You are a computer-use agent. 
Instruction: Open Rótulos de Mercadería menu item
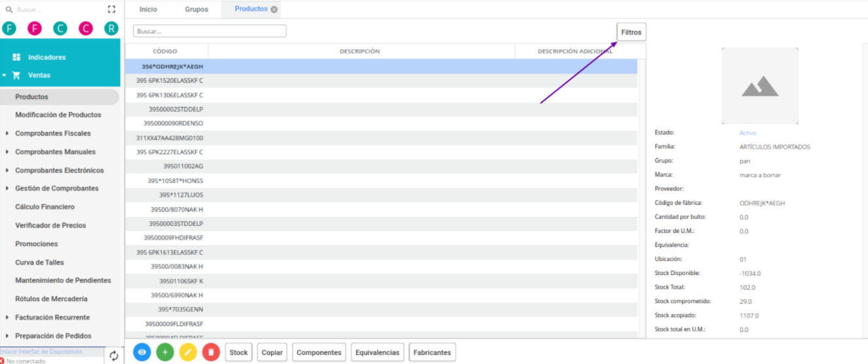pos(51,298)
